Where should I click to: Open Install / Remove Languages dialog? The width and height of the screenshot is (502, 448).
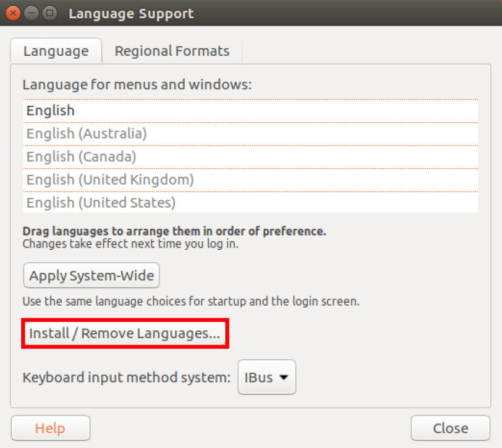(x=124, y=334)
